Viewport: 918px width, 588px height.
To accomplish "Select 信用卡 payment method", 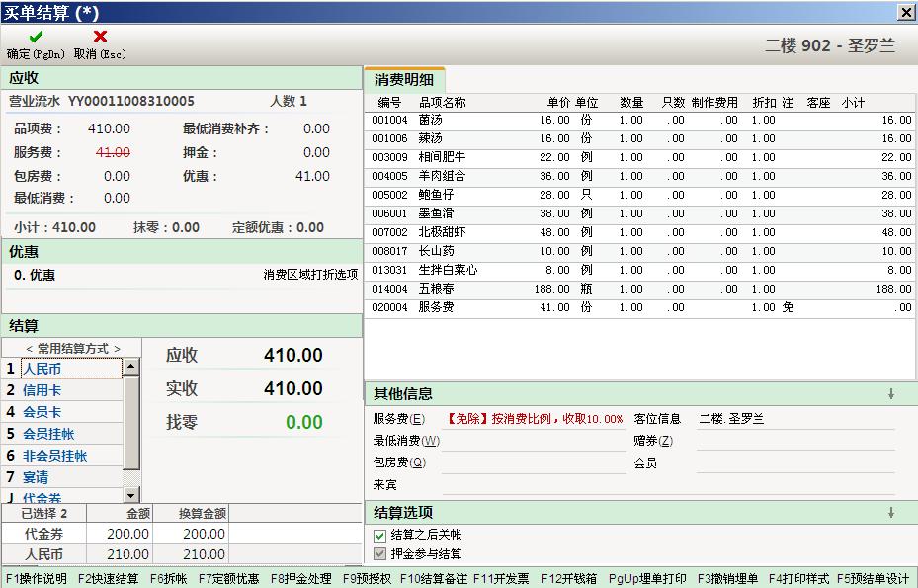I will [42, 390].
